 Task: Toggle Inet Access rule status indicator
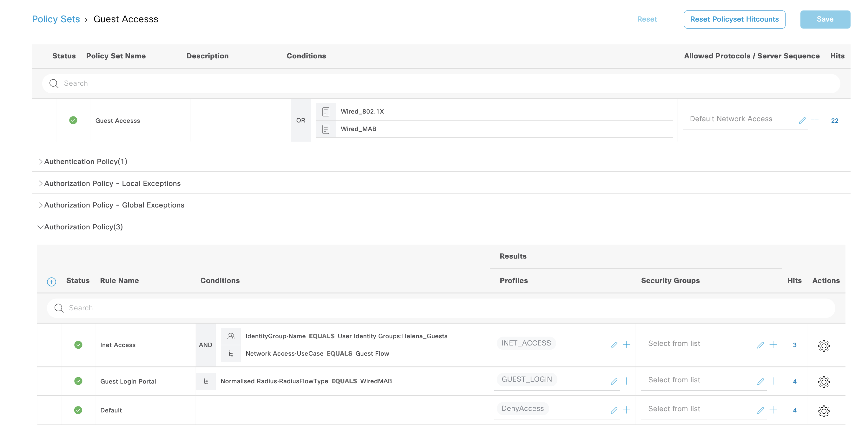pyautogui.click(x=78, y=345)
